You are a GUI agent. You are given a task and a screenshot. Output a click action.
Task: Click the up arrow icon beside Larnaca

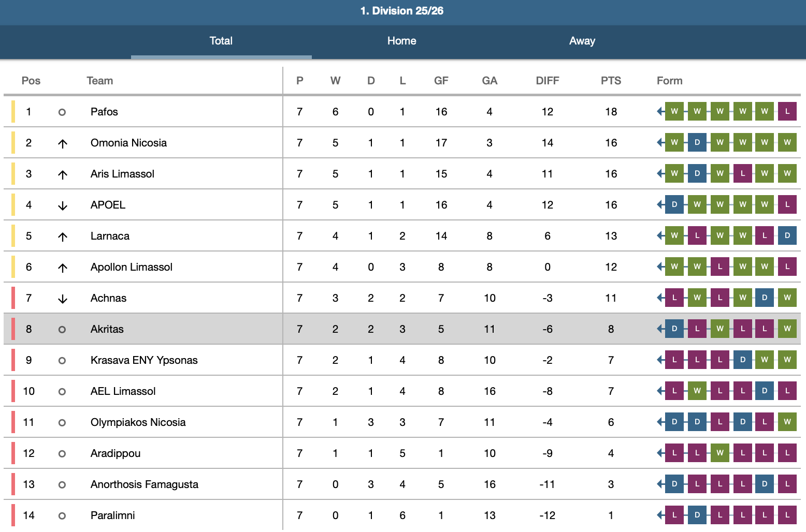63,237
